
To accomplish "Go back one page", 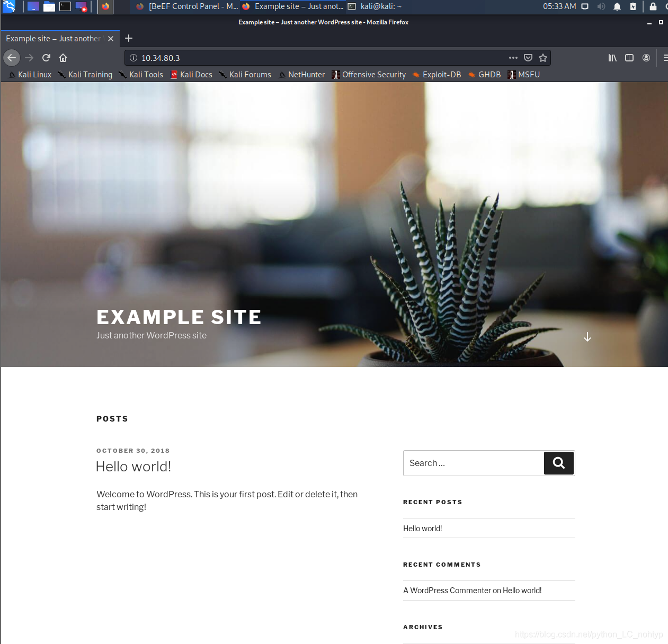I will 12,58.
